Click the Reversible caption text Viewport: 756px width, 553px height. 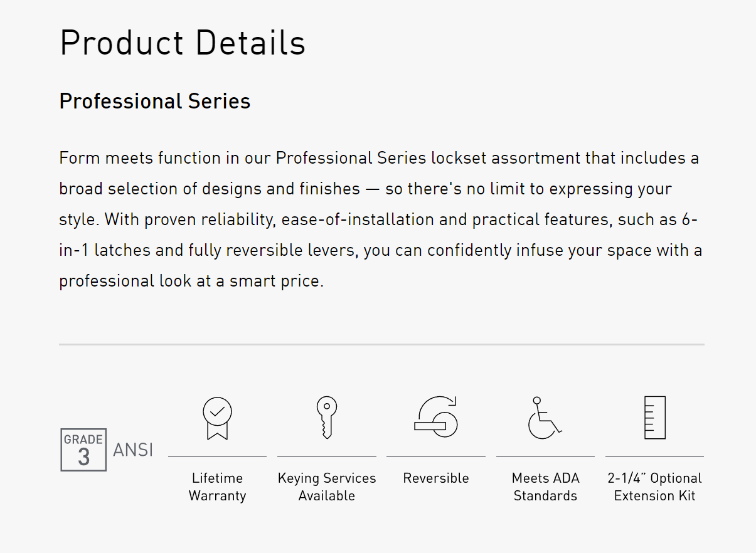pyautogui.click(x=436, y=478)
